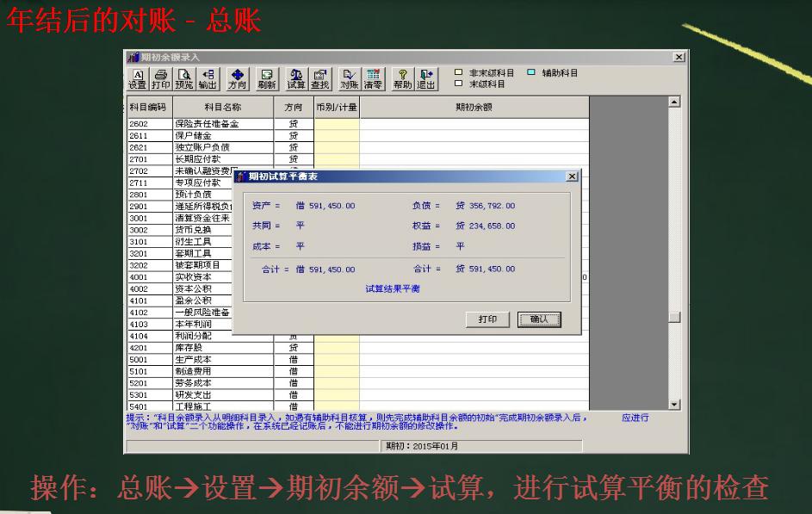Click the 清零 (Clear) toolbar icon
Viewport: 812px width, 514px height.
point(374,76)
